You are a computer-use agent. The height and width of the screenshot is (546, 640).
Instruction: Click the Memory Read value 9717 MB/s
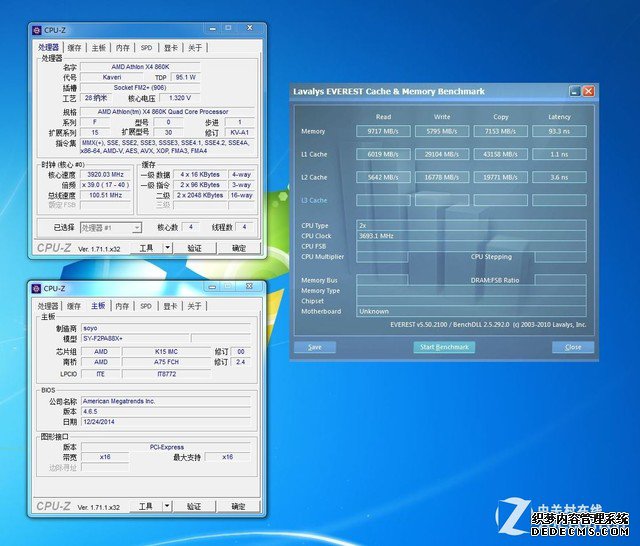click(383, 131)
